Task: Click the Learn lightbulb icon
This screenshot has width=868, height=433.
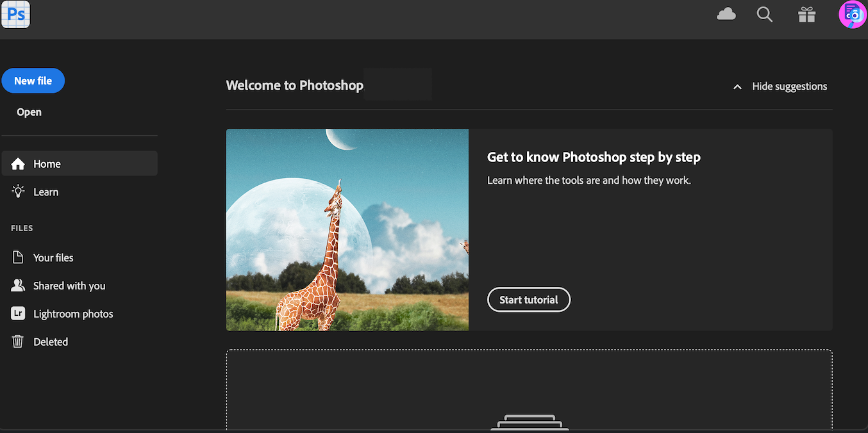Action: coord(18,192)
